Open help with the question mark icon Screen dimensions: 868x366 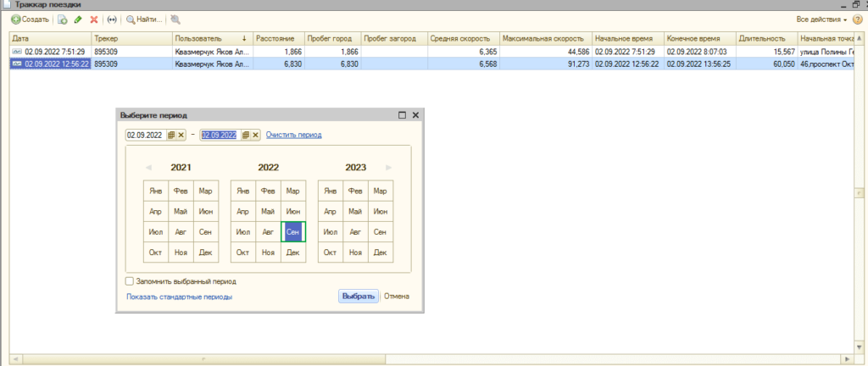tap(857, 19)
